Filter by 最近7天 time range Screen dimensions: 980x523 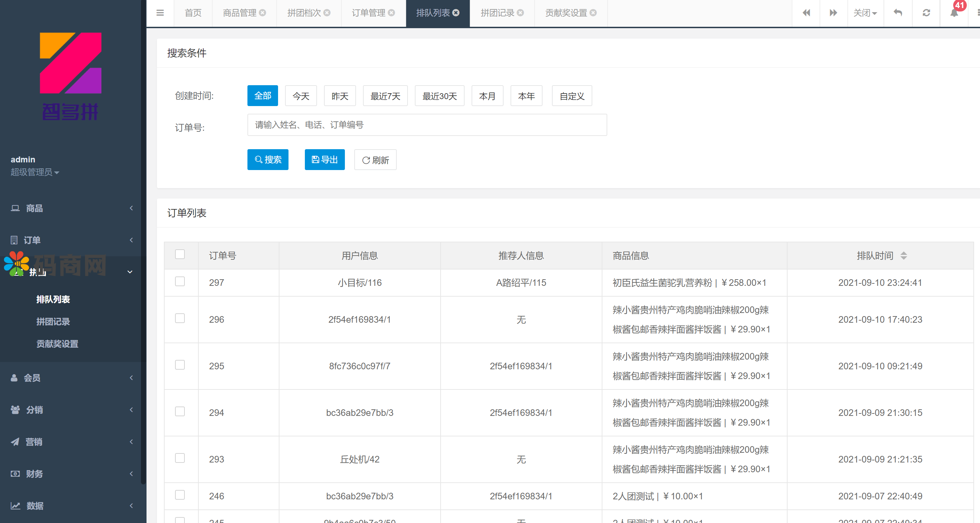tap(385, 96)
